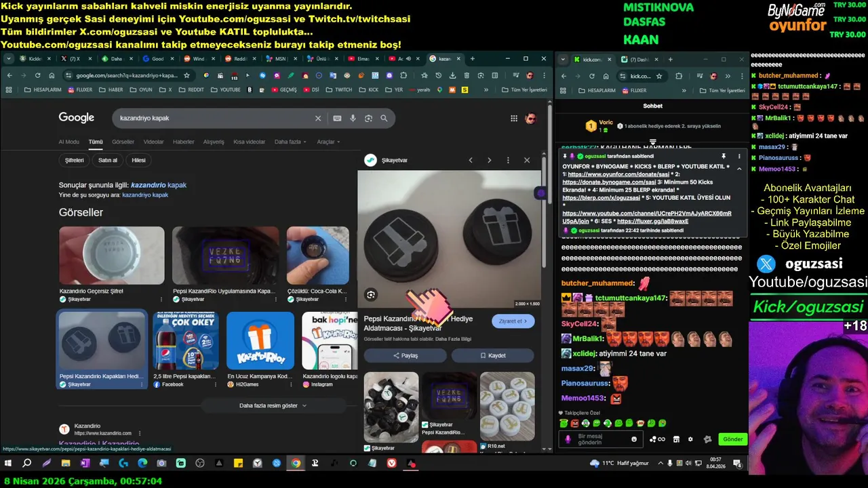This screenshot has width=868, height=488.
Task: Expand the Daha fazla search menu
Action: tap(290, 142)
